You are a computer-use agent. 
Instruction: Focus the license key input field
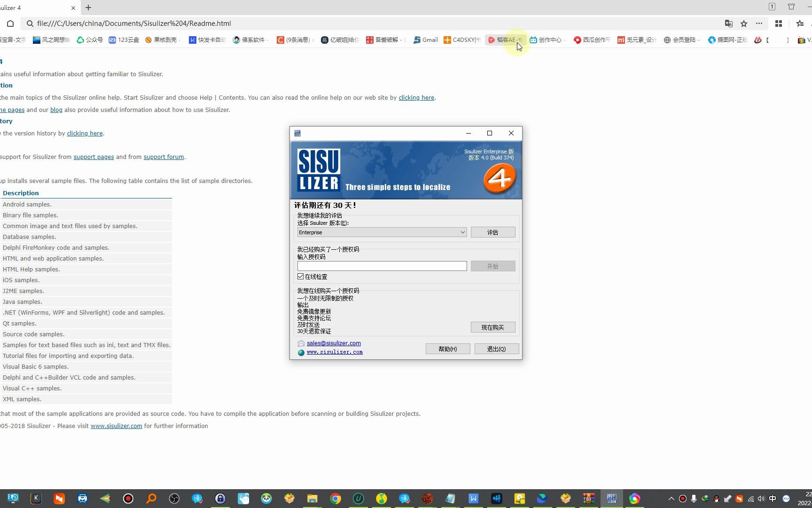click(382, 266)
